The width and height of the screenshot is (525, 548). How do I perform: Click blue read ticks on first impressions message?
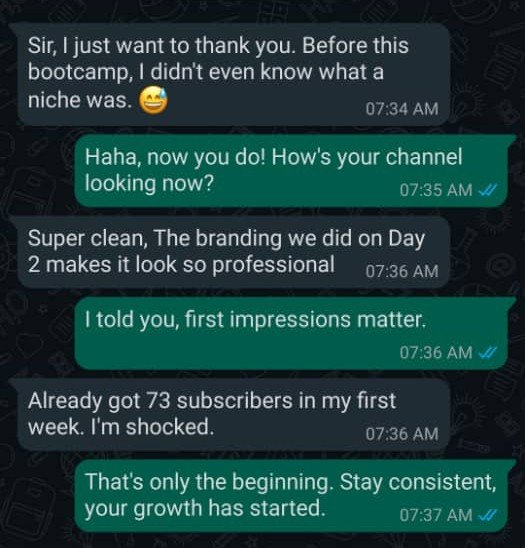click(x=487, y=352)
